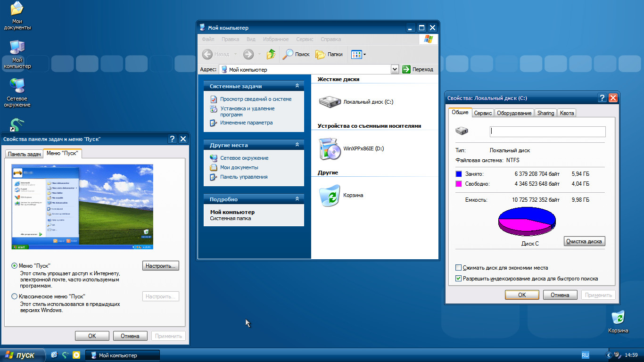
Task: Open Справка menu in Explorer
Action: click(x=330, y=39)
